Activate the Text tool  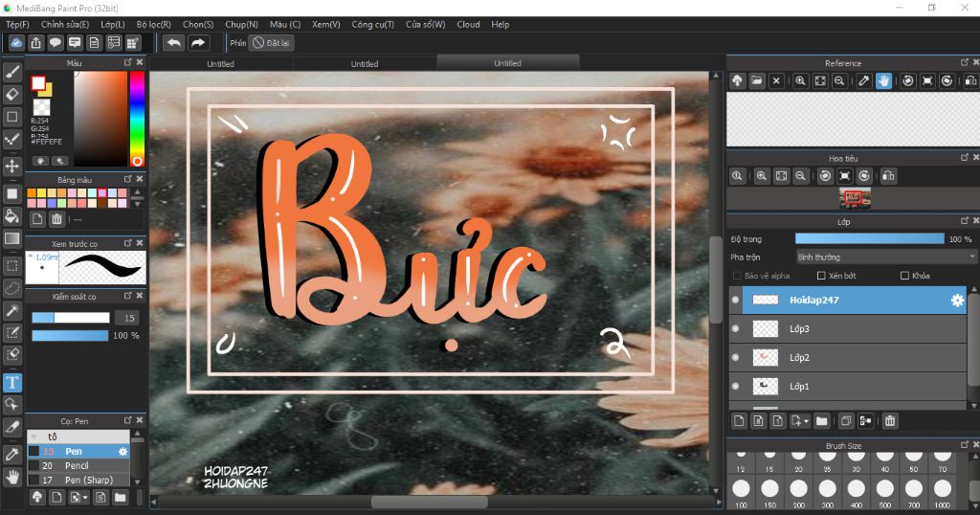(x=11, y=382)
